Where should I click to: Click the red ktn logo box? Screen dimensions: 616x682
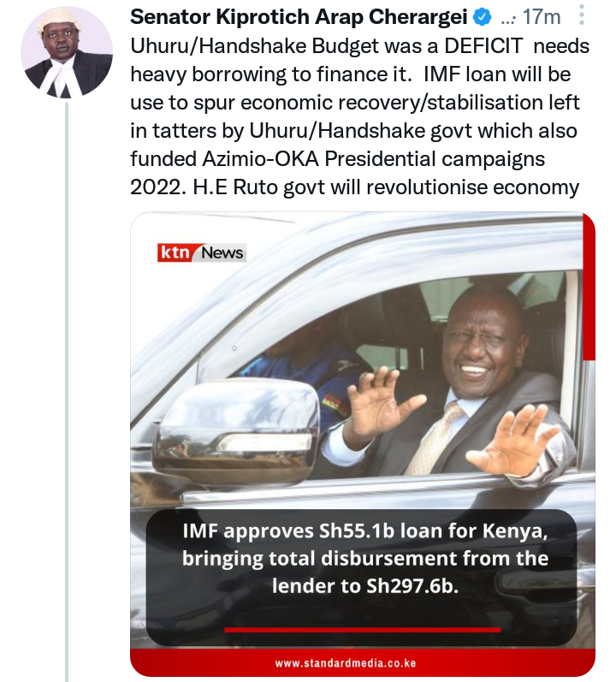[x=175, y=252]
